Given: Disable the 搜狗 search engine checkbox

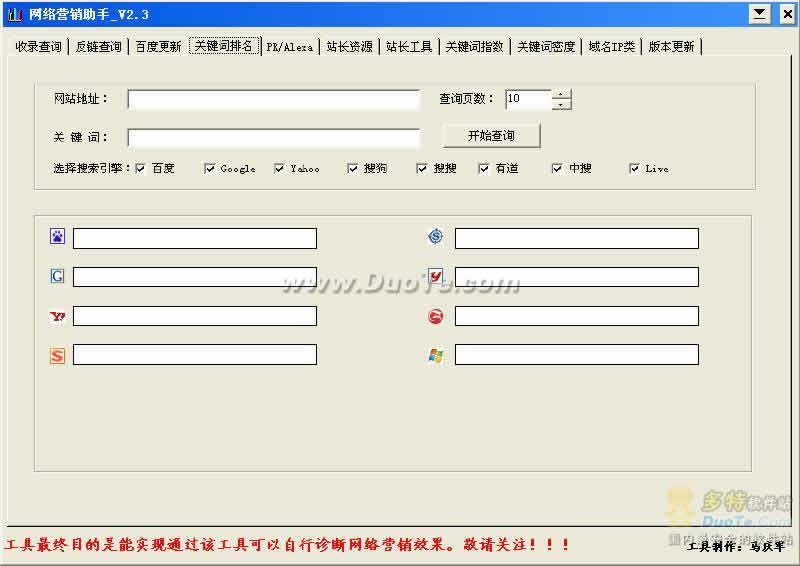Looking at the screenshot, I should click(x=353, y=168).
